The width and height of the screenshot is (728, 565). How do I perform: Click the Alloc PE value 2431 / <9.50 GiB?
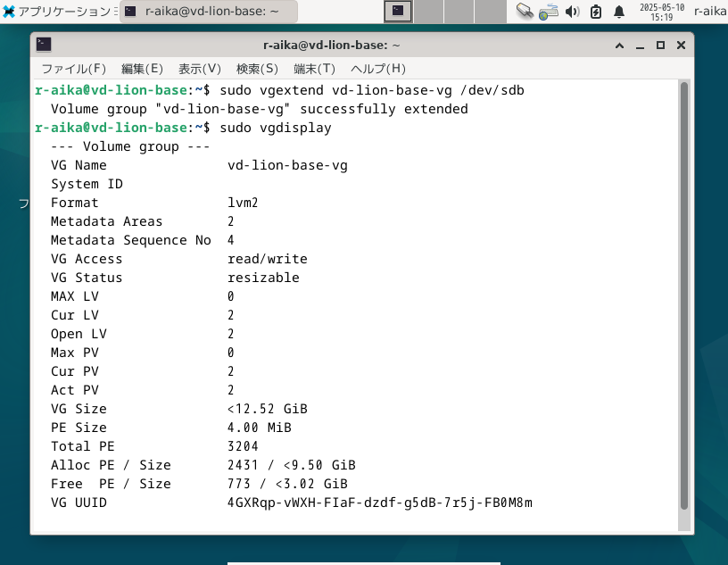[292, 465]
